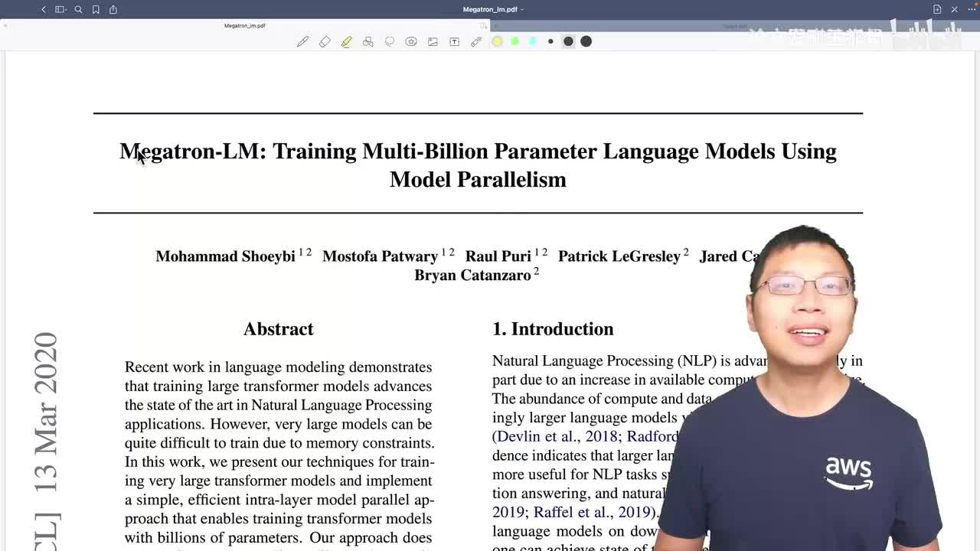Image resolution: width=980 pixels, height=551 pixels.
Task: Click the '13 Mar 2020' arXiv date stamp
Action: coord(46,412)
